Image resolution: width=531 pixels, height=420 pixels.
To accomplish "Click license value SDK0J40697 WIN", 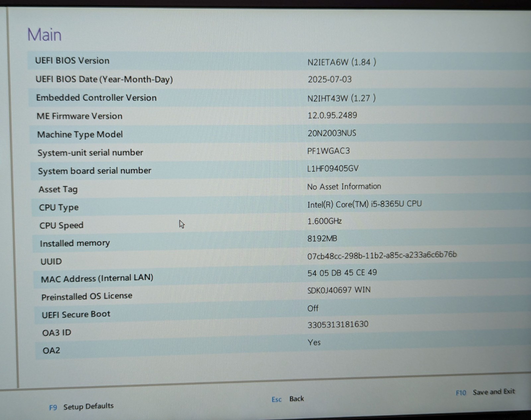I will 339,290.
